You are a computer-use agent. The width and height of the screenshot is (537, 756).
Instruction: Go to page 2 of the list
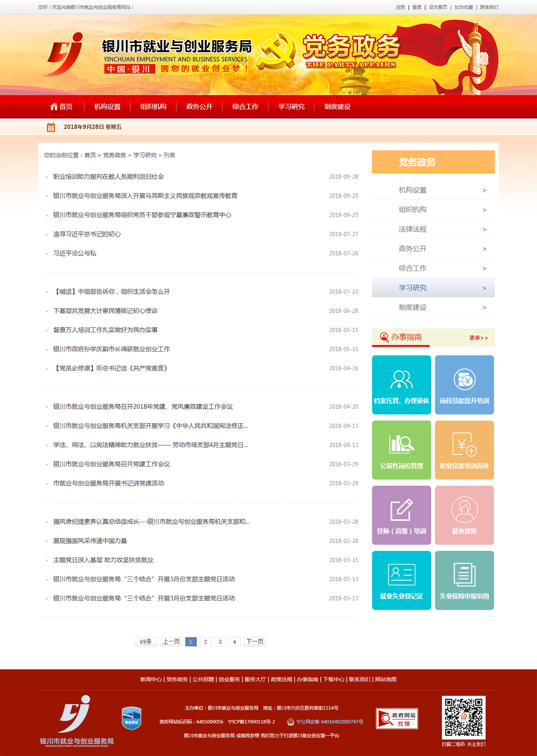tap(205, 641)
